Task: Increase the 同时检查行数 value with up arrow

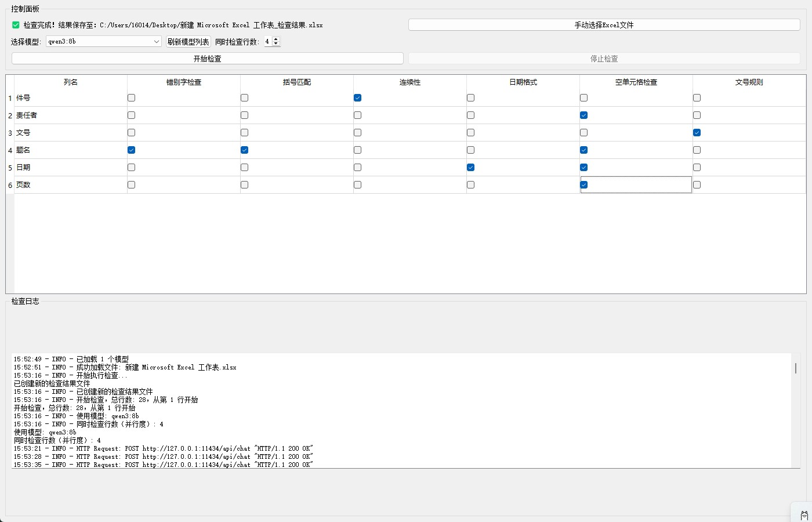Action: (276, 39)
